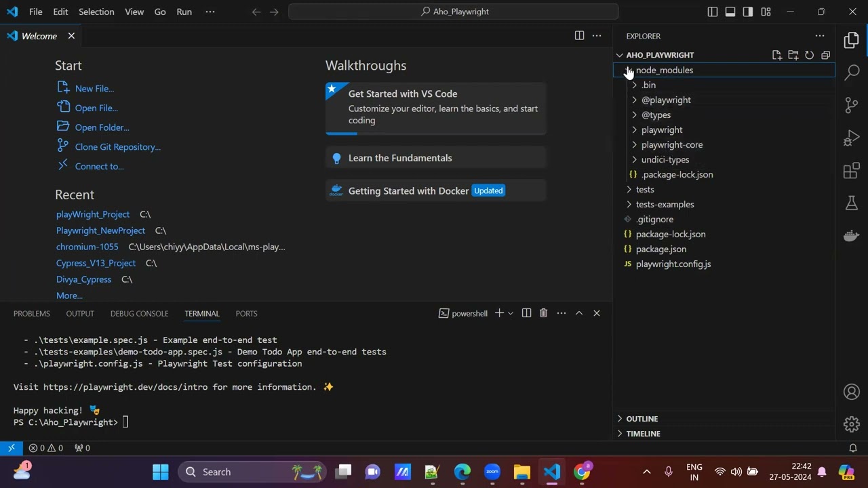Screen dimensions: 868x488
Task: Open the Testing flask view
Action: [852, 203]
